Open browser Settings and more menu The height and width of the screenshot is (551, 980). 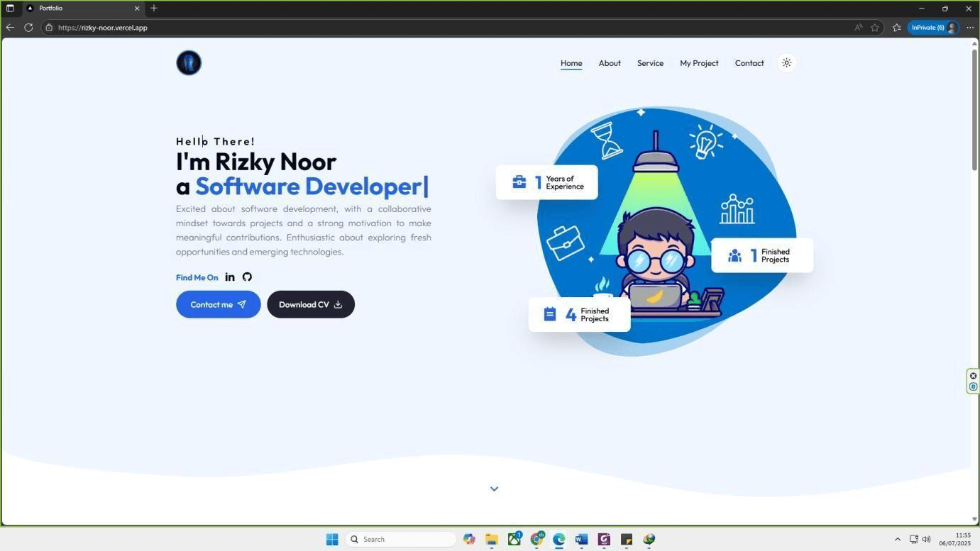click(970, 28)
